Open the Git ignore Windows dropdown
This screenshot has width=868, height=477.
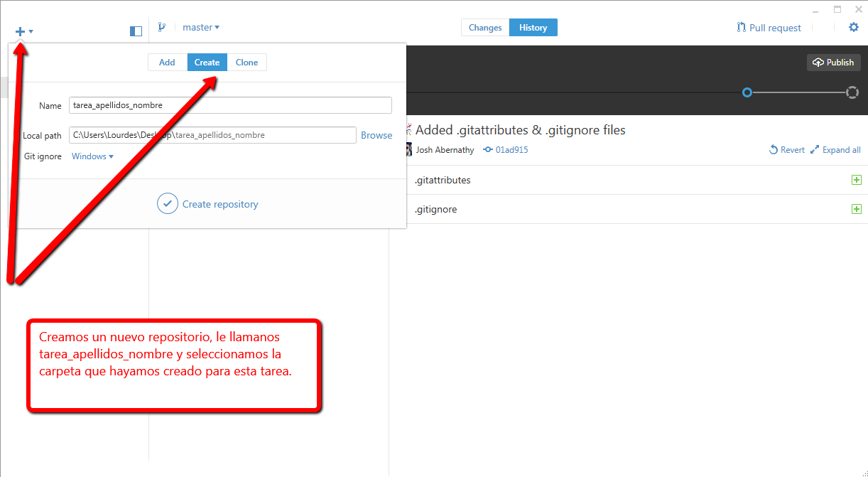point(92,156)
